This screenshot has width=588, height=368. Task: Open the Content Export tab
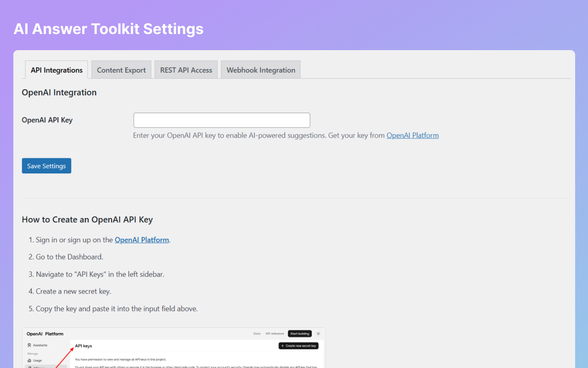coord(121,70)
